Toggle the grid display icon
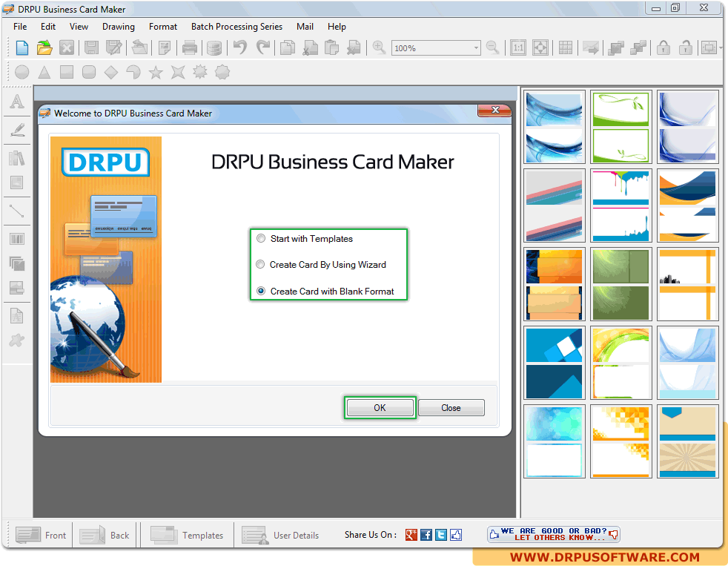 click(x=566, y=48)
